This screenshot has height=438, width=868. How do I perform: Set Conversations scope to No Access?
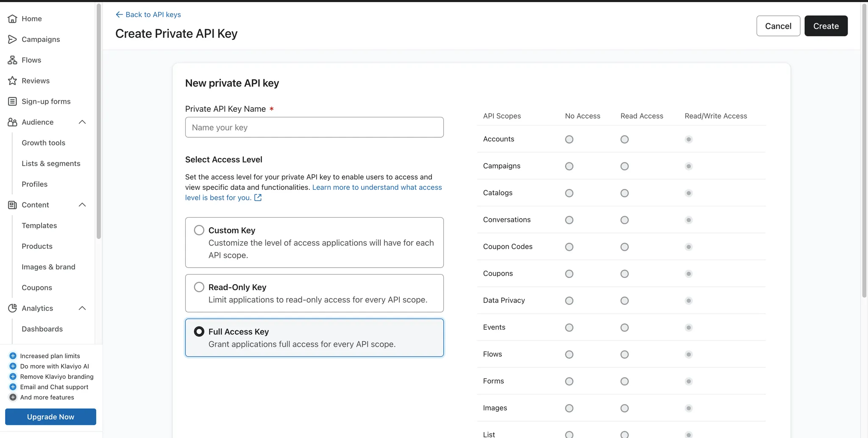569,220
